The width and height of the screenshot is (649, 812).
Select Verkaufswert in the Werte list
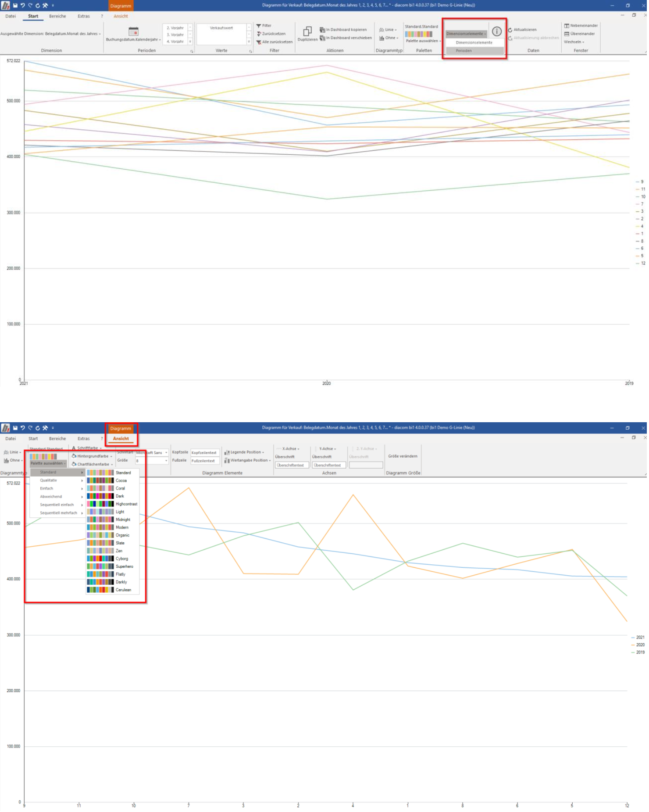(x=222, y=28)
